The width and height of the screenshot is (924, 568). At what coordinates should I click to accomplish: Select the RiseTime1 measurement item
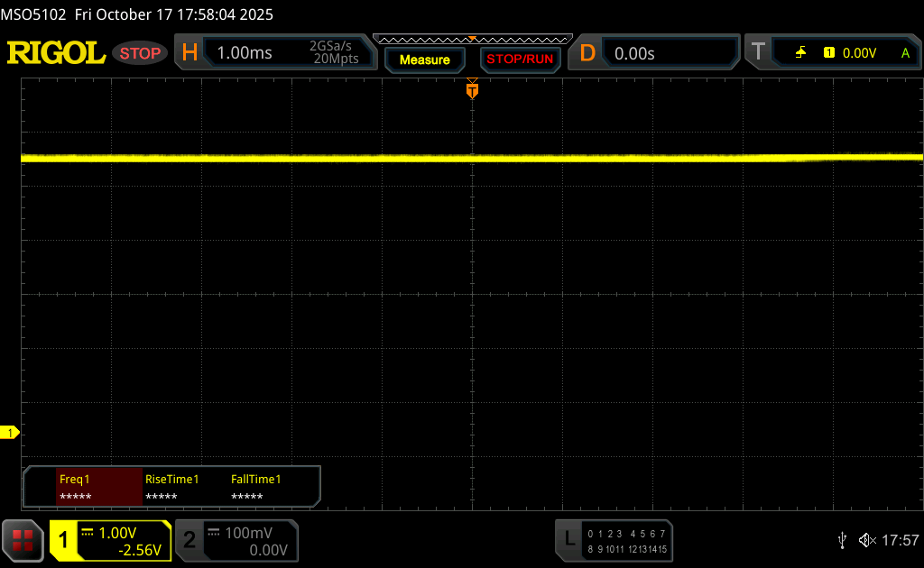click(x=183, y=487)
